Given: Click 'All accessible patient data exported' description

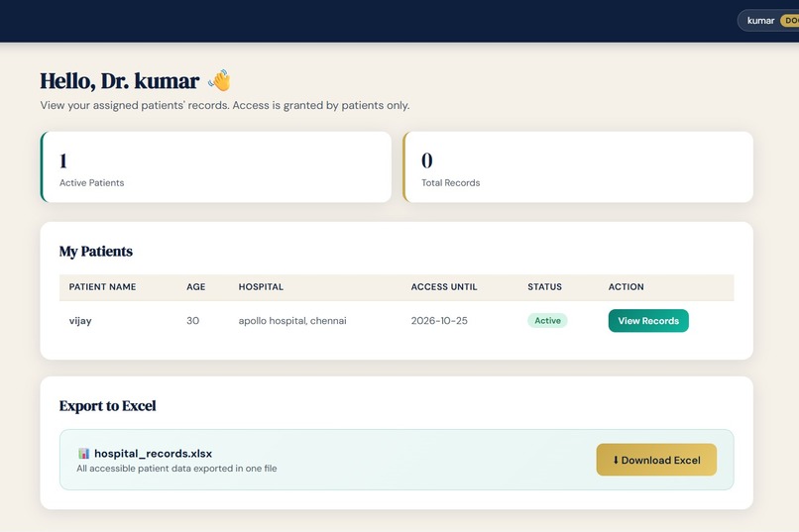Looking at the screenshot, I should 176,469.
